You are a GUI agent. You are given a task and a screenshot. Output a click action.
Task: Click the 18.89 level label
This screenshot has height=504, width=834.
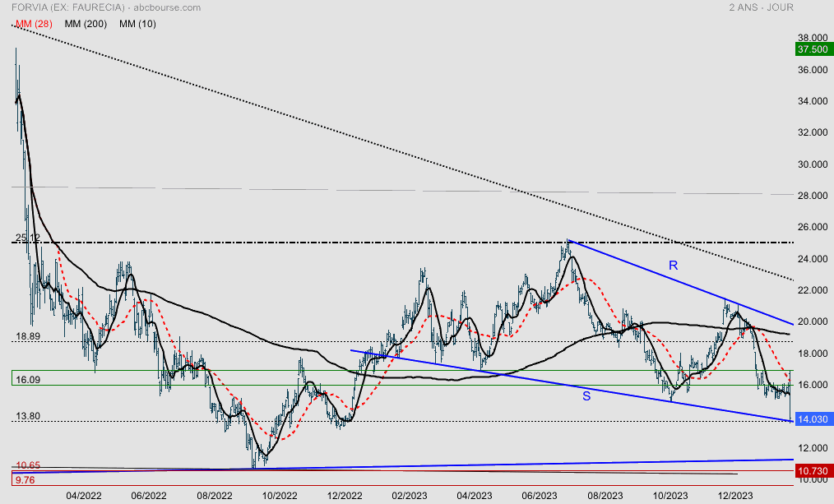[28, 336]
